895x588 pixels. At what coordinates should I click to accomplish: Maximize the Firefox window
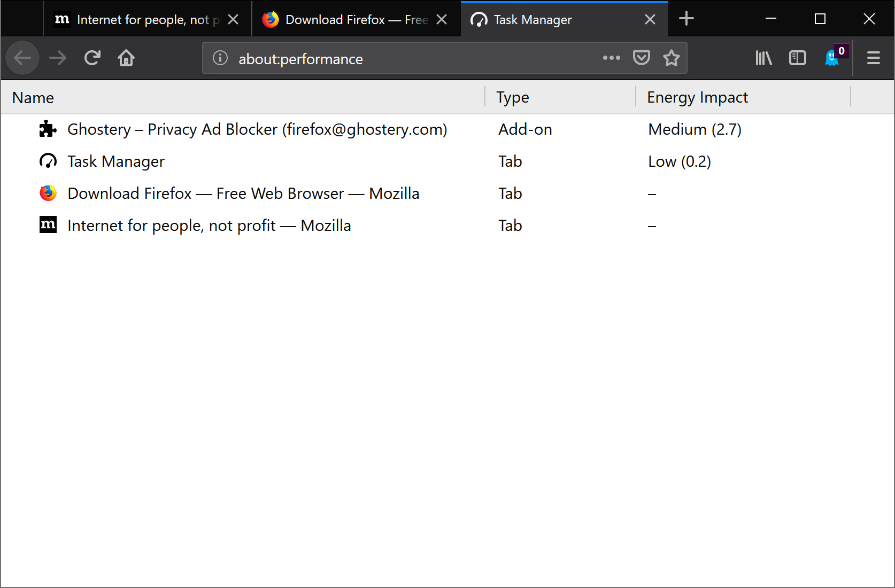(x=820, y=19)
